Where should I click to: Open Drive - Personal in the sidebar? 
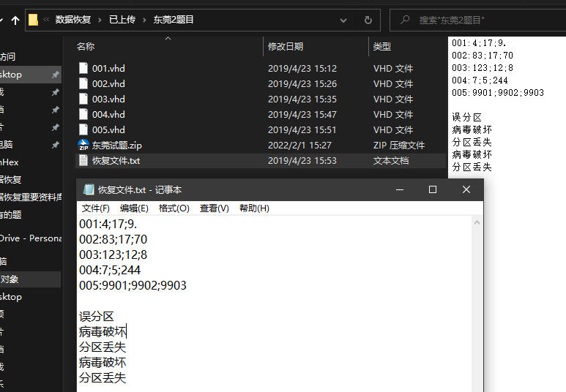(x=31, y=238)
